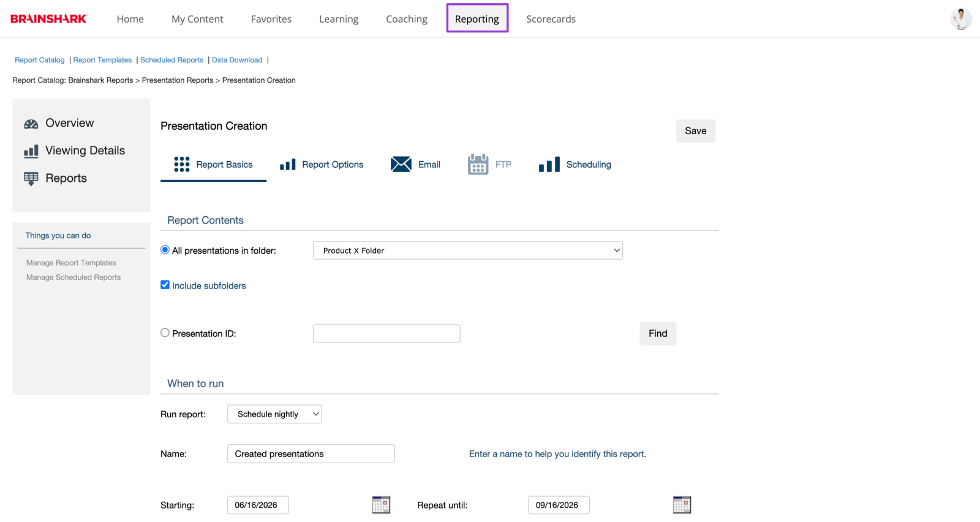
Task: Click the Report Catalog breadcrumb path text
Action: 154,80
